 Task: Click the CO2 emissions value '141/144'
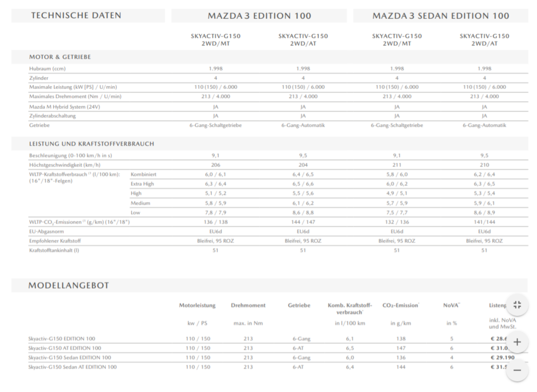[484, 222]
